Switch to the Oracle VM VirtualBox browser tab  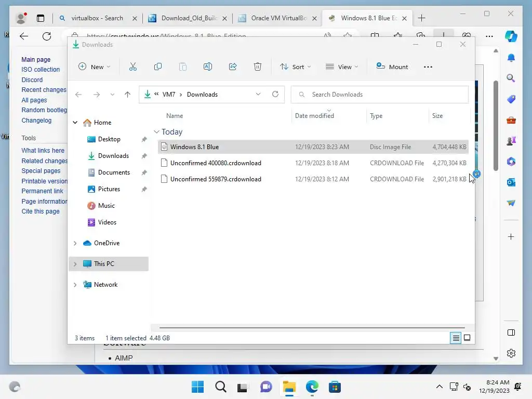click(x=279, y=18)
